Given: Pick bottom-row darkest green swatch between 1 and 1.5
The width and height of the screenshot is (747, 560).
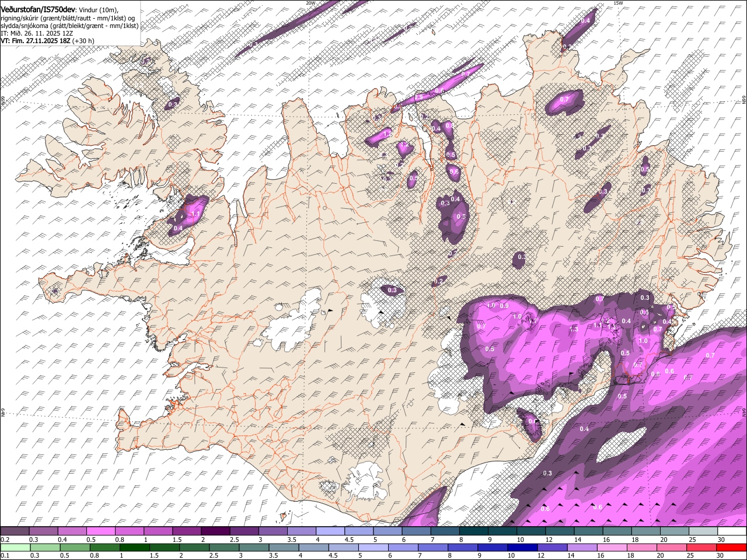Looking at the screenshot, I should click(134, 547).
